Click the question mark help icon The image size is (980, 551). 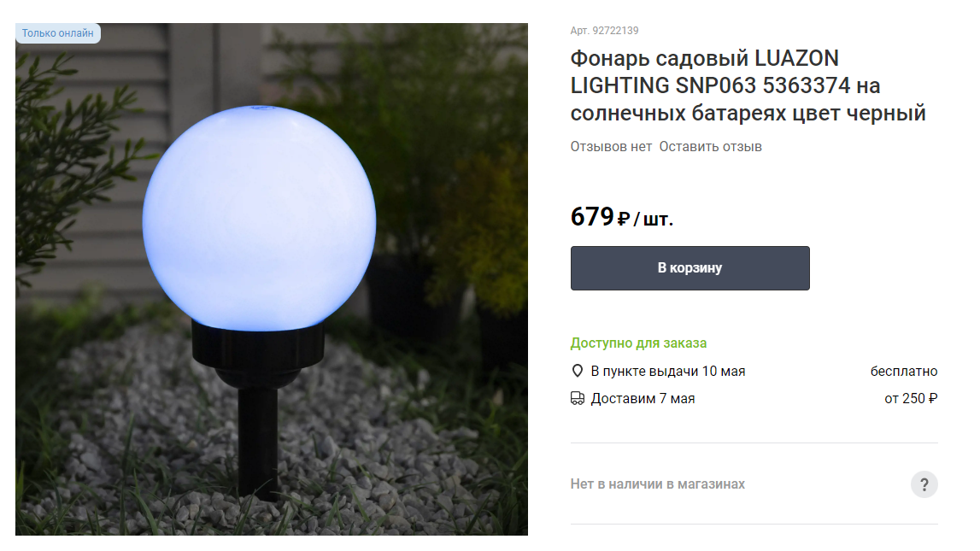(924, 484)
